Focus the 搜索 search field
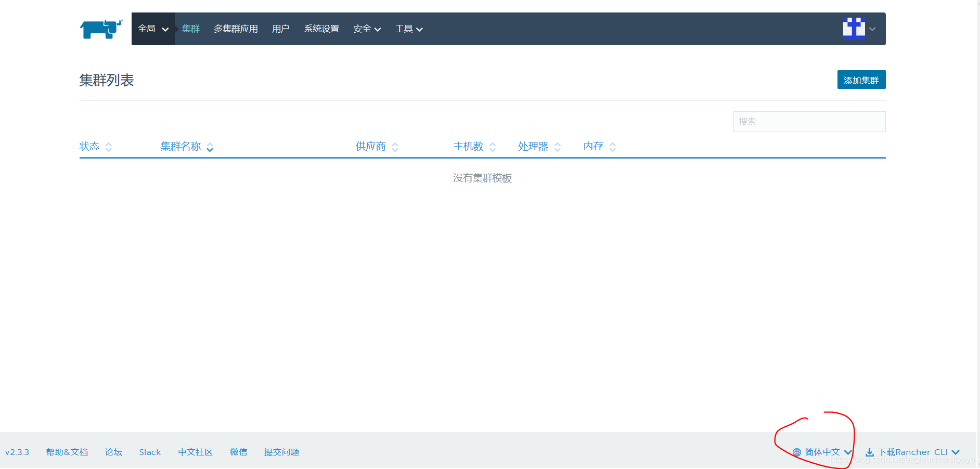This screenshot has width=980, height=469. pos(809,122)
